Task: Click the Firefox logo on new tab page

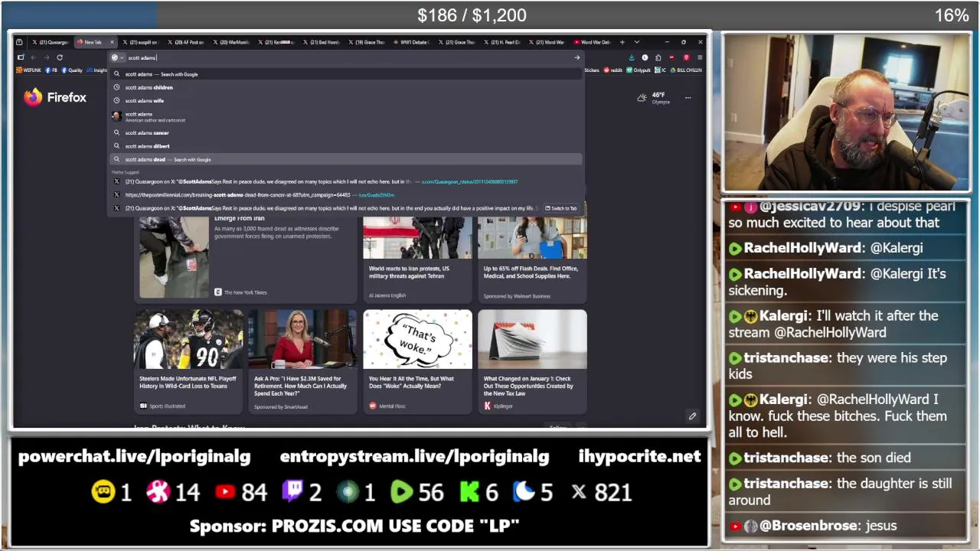Action: (x=55, y=97)
